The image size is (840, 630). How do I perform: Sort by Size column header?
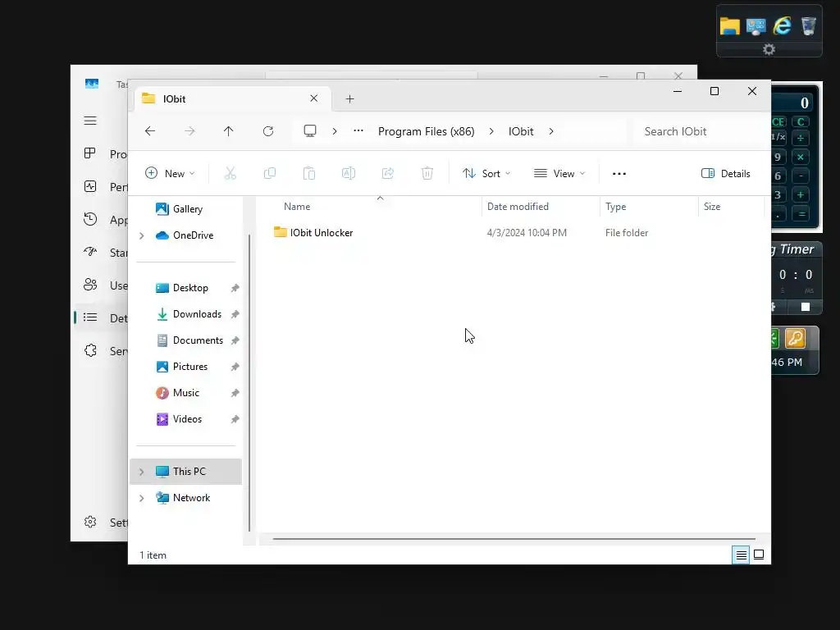(x=712, y=207)
